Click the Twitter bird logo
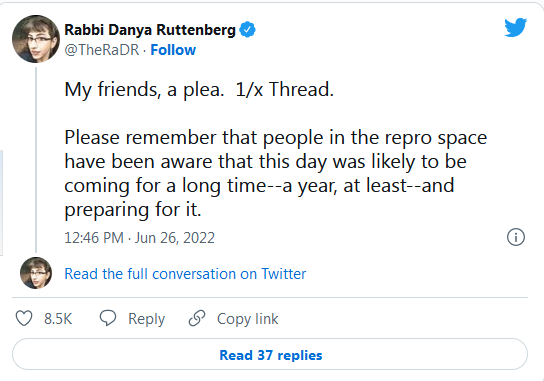The width and height of the screenshot is (544, 381). [516, 27]
